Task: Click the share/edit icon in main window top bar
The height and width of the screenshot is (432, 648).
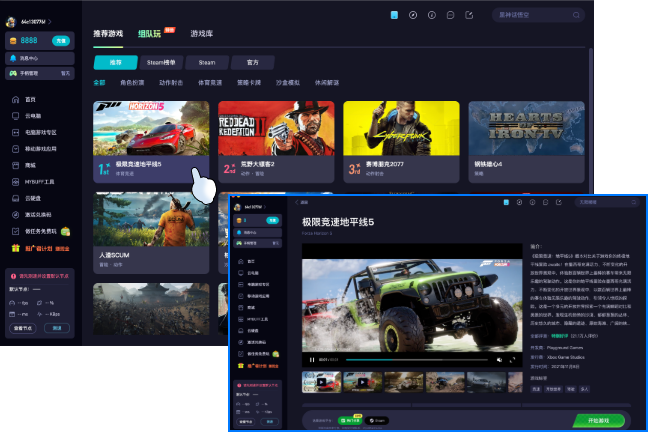Action: point(469,15)
